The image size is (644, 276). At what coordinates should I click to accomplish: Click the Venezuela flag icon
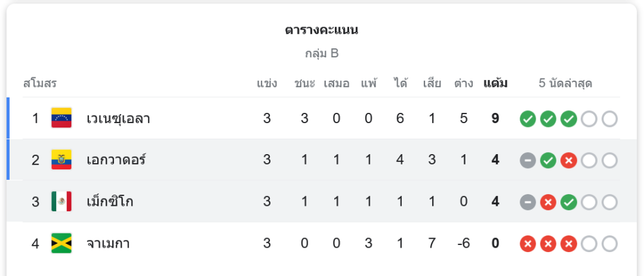point(61,118)
